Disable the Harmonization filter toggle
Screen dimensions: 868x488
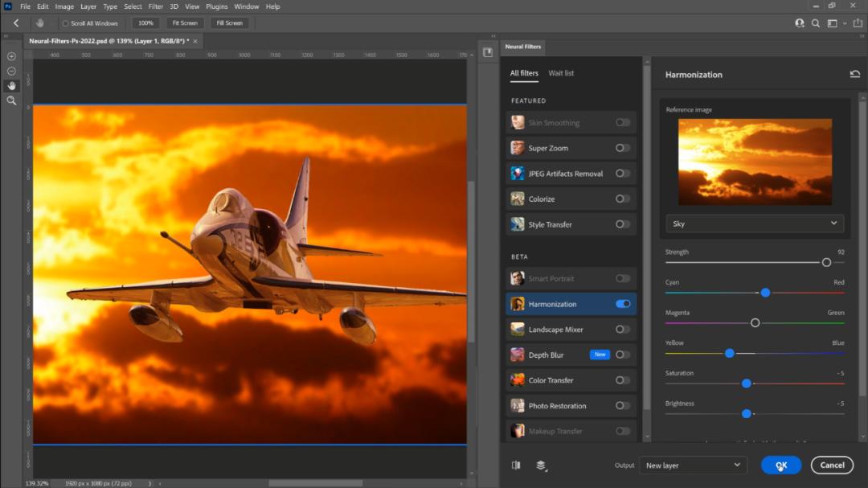click(623, 304)
